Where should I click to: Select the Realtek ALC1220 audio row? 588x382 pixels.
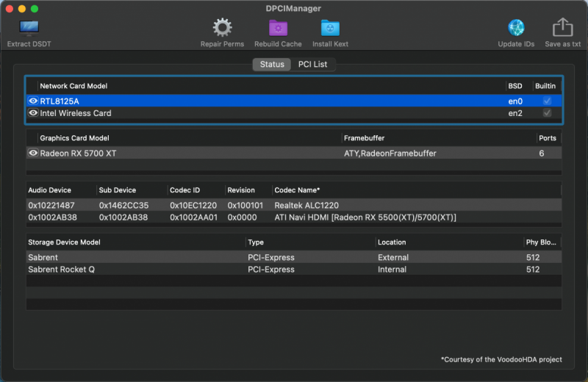(x=293, y=205)
